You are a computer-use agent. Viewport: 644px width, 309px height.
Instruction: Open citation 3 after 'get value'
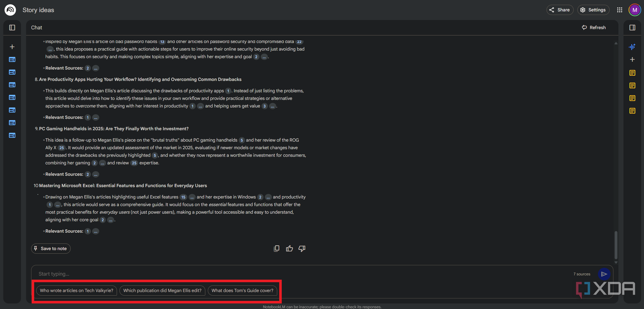265,106
